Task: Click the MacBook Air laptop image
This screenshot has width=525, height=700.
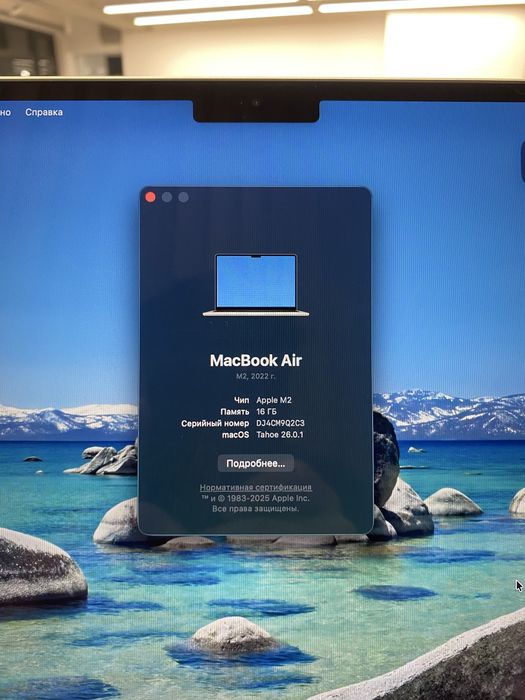Action: tap(256, 285)
